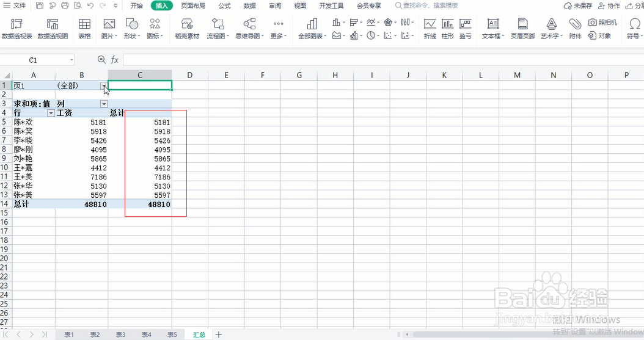
Task: Insert a pivot chart (数据透视图)
Action: pyautogui.click(x=53, y=28)
